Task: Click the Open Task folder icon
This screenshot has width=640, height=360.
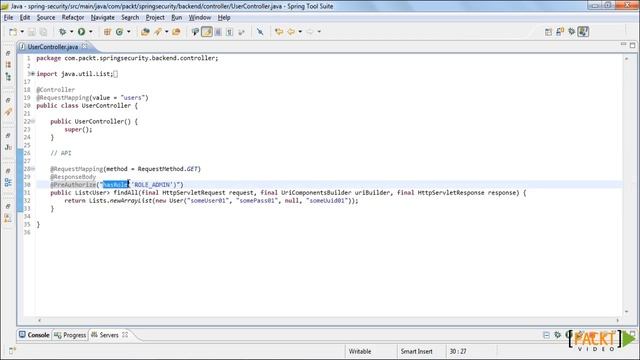Action: pos(176,32)
